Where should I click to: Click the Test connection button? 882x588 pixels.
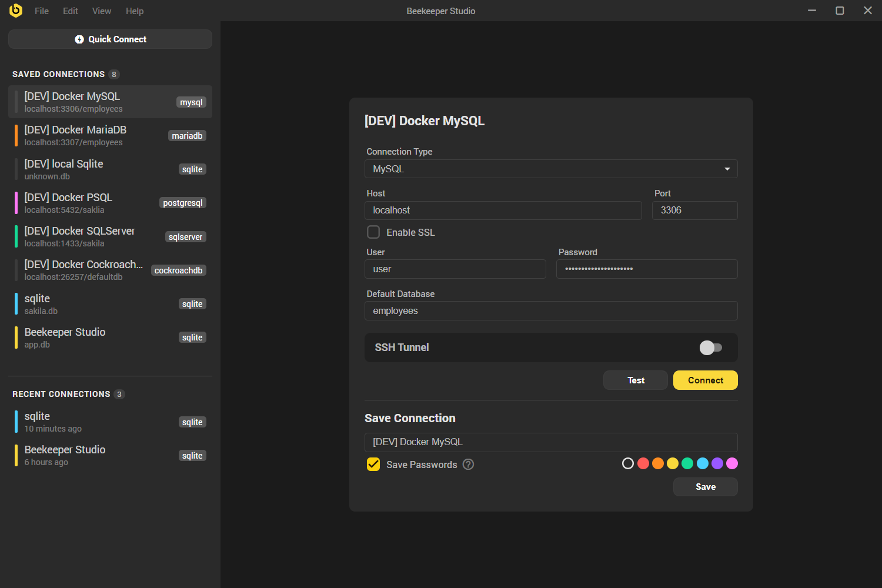636,380
